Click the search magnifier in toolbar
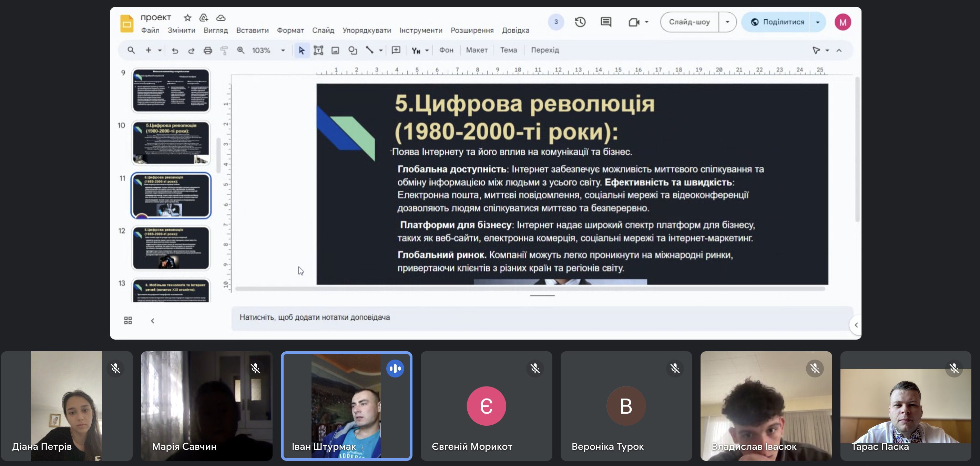Image resolution: width=980 pixels, height=466 pixels. [x=131, y=50]
